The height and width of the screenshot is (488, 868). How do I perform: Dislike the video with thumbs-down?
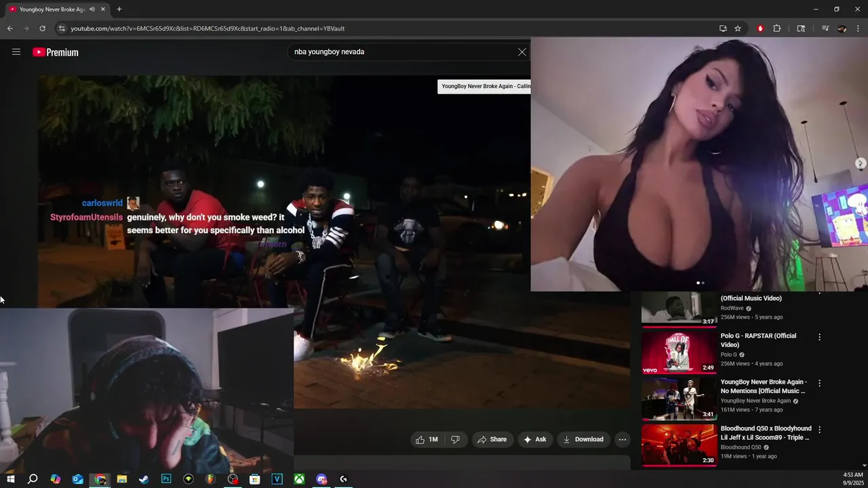(x=455, y=439)
